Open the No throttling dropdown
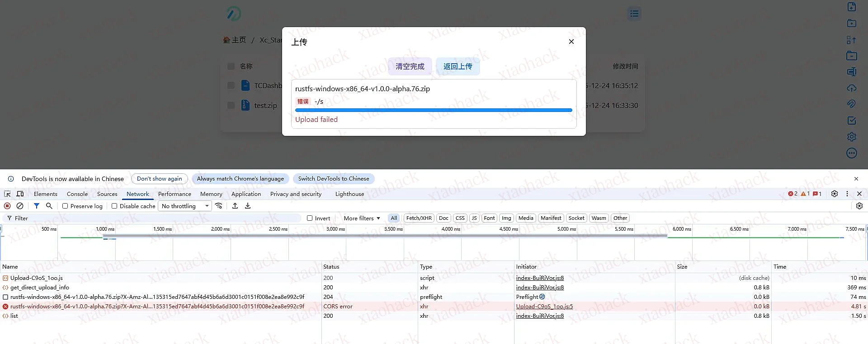Viewport: 868px width, 344px height. [x=185, y=206]
